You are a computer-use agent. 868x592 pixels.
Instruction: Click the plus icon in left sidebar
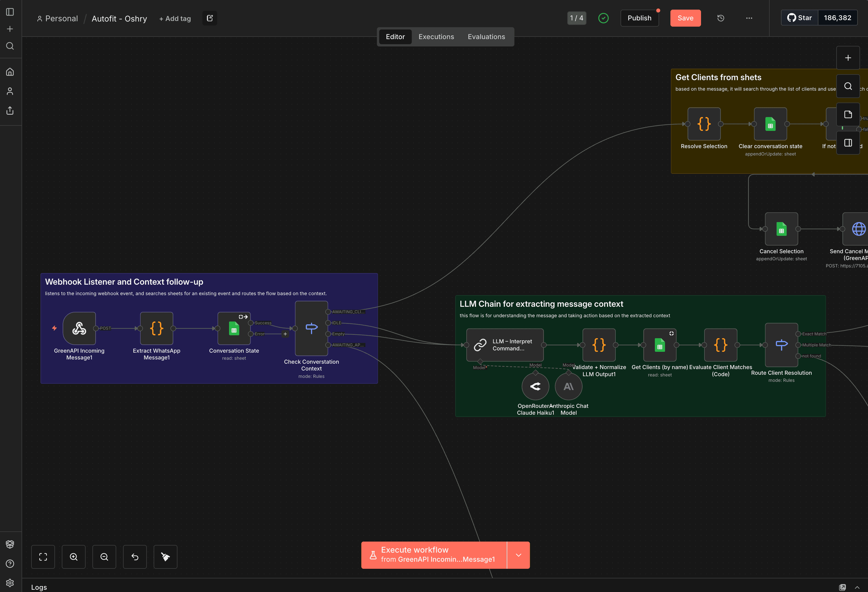(10, 29)
